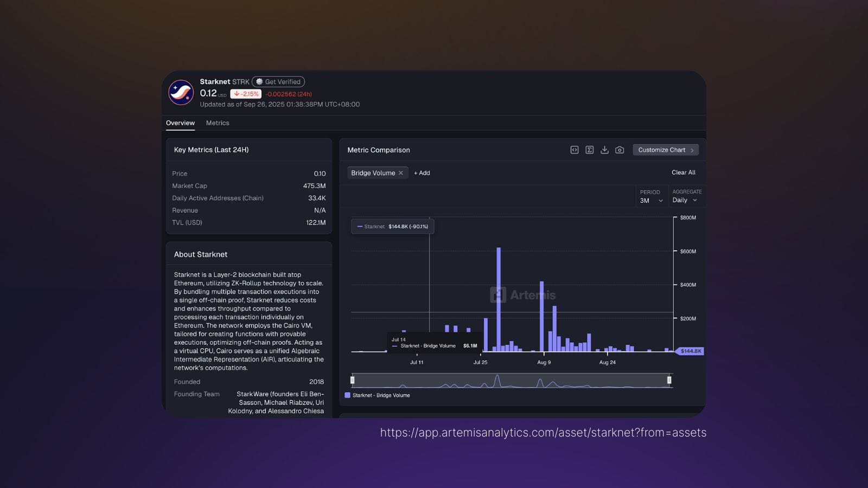This screenshot has width=868, height=488.
Task: Select the Overview tab
Action: (180, 123)
